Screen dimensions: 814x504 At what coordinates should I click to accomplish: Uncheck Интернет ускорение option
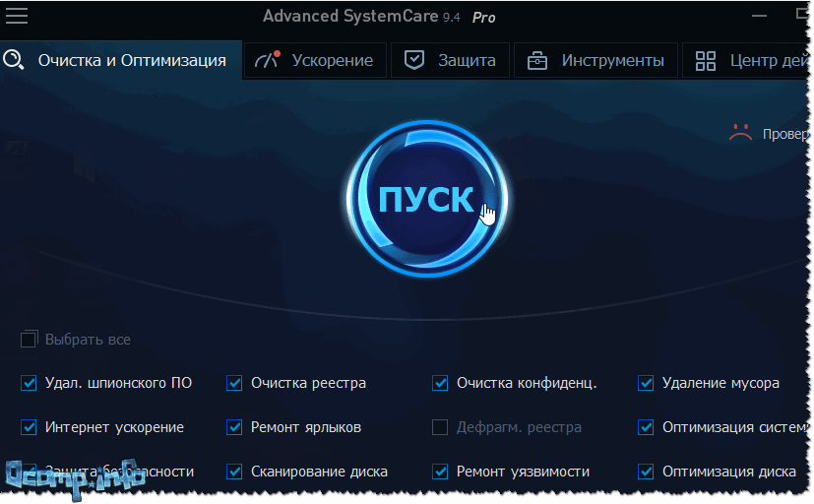click(x=29, y=427)
